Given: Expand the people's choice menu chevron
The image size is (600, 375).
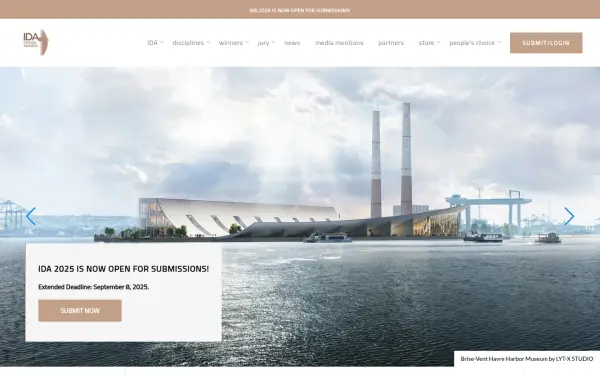Looking at the screenshot, I should pyautogui.click(x=499, y=42).
